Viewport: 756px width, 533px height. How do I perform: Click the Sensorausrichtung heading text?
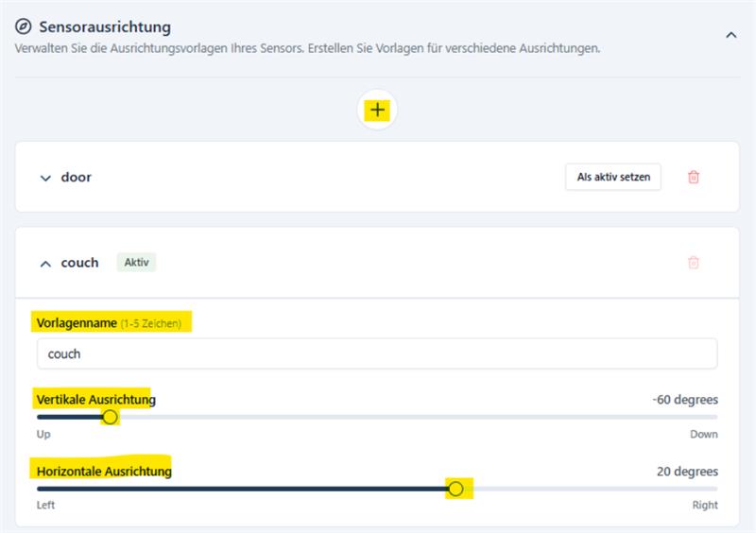coord(105,27)
